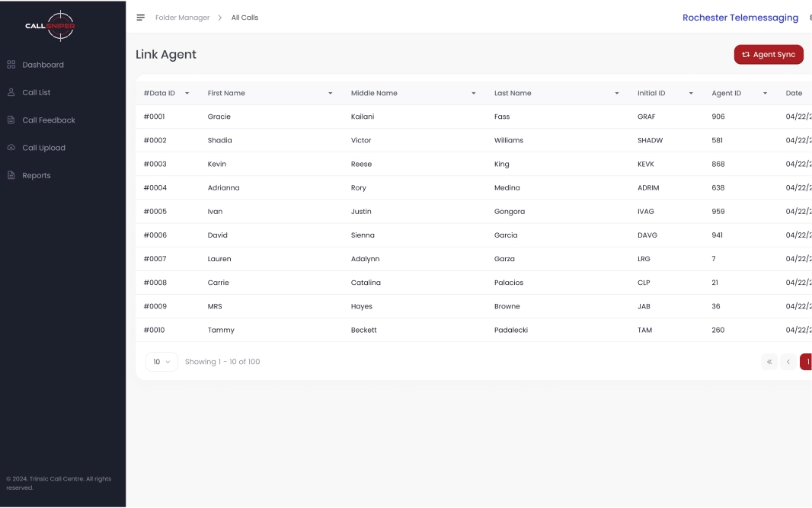Viewport: 812px width, 508px height.
Task: Open the First Name column filter arrow
Action: tap(330, 94)
